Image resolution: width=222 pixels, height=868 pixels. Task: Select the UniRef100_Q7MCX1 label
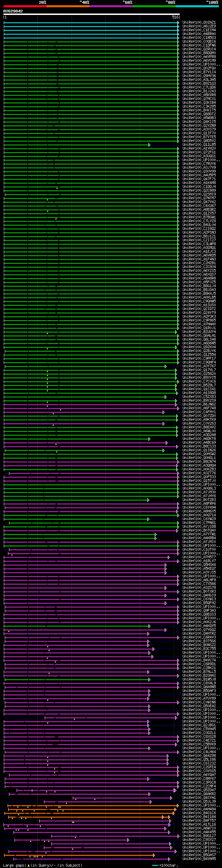(x=199, y=99)
